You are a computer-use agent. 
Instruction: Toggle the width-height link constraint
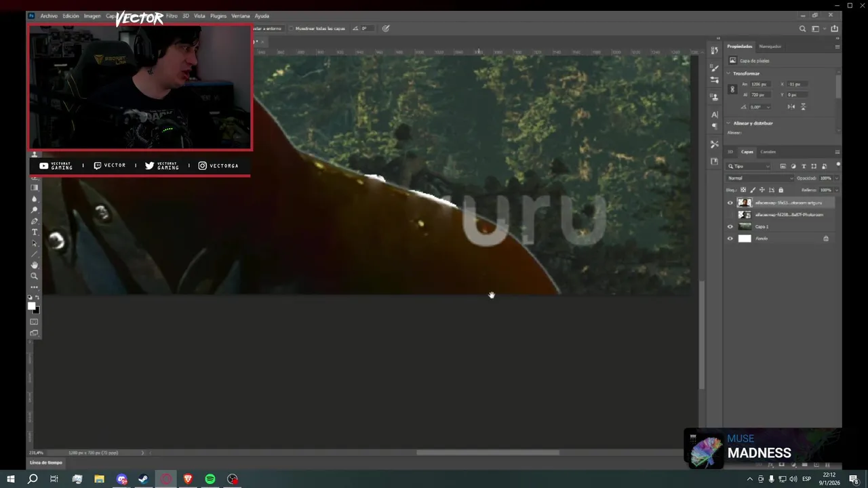[732, 89]
